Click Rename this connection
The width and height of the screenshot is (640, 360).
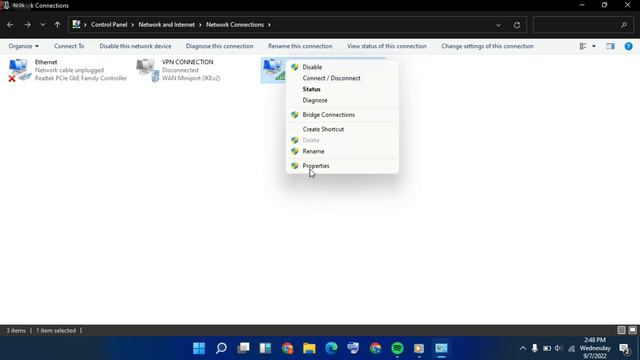click(300, 46)
